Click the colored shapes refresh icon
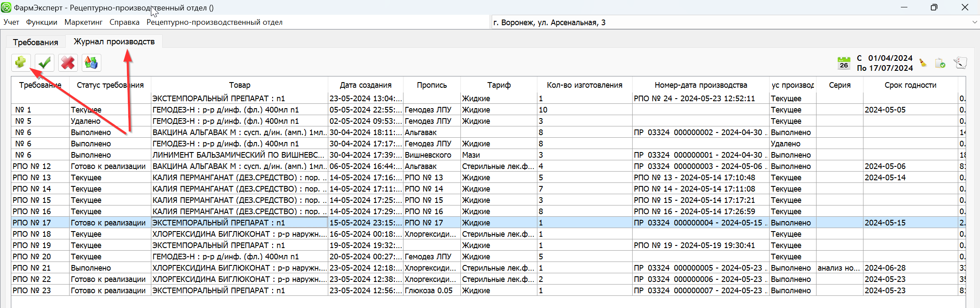Screen dimensions: 980x308 pyautogui.click(x=91, y=63)
